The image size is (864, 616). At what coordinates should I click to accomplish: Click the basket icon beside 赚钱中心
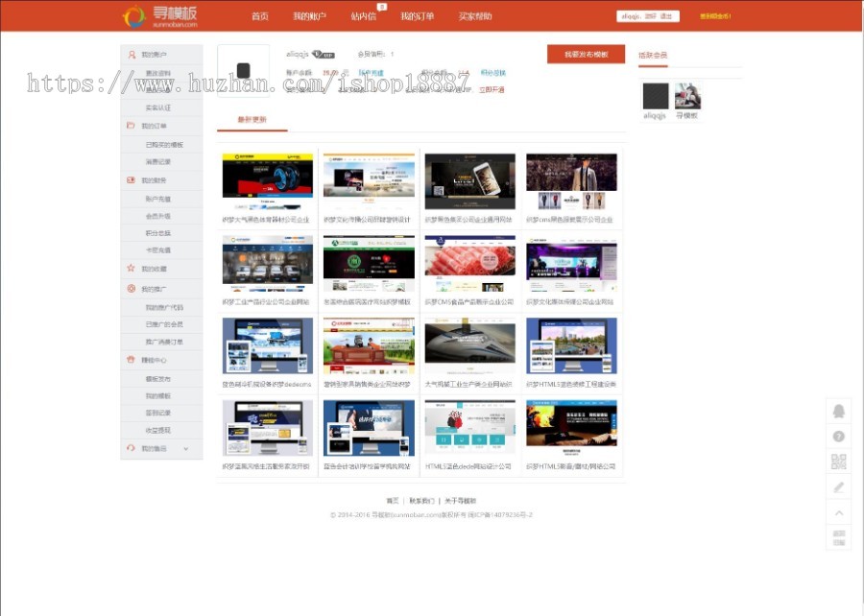(131, 360)
